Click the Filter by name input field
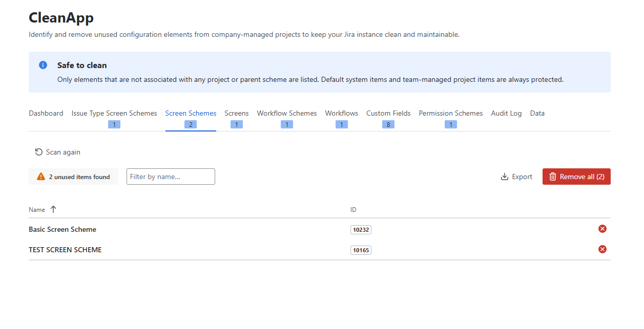Screen dimensions: 644x329 click(x=170, y=176)
